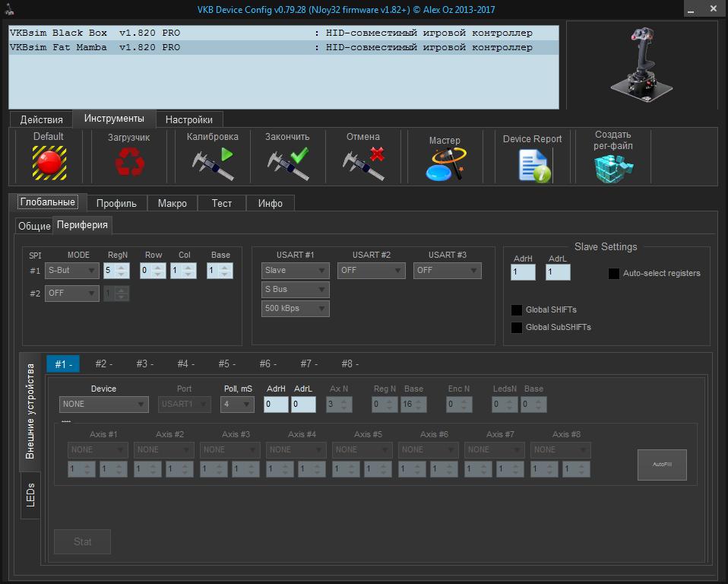The image size is (728, 584).
Task: Select the Периферия sub-tab
Action: (x=82, y=225)
